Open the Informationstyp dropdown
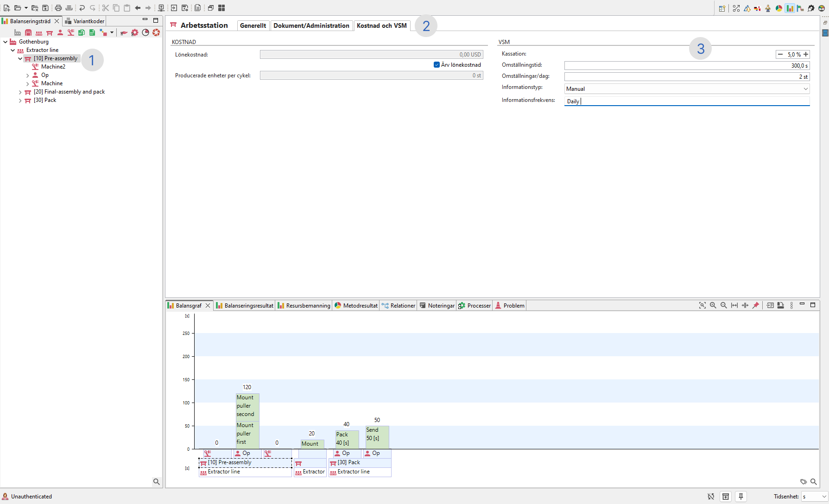 805,89
